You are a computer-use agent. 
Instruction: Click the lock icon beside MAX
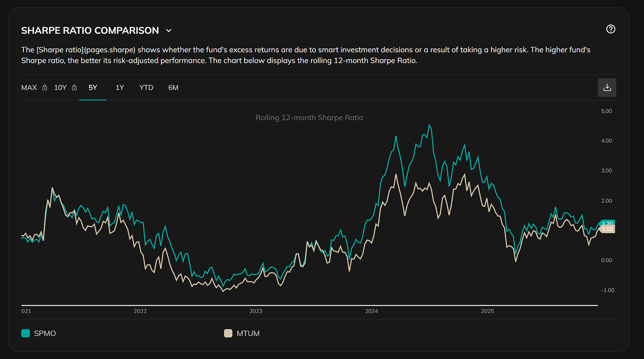[x=45, y=88]
